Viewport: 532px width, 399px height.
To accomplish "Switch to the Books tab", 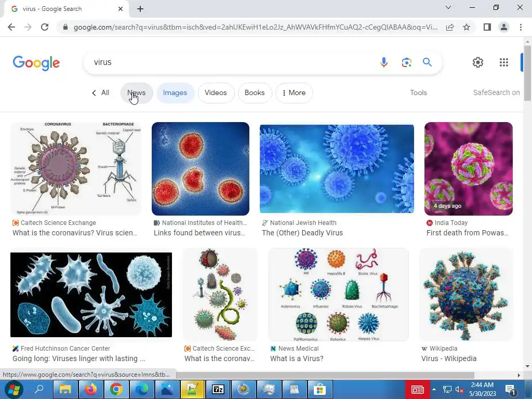I will click(255, 92).
